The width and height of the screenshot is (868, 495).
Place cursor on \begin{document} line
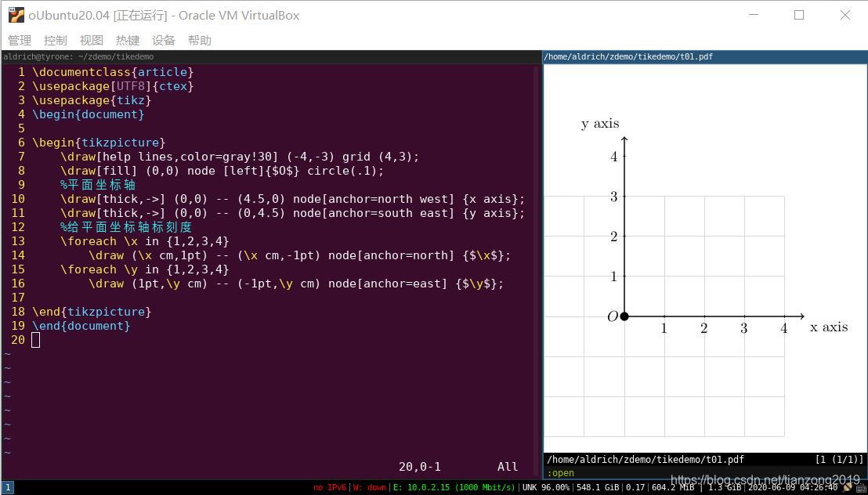[x=89, y=114]
